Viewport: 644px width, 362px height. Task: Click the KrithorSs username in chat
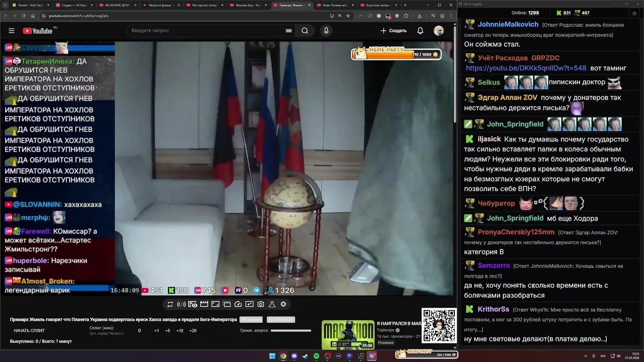coord(493,309)
